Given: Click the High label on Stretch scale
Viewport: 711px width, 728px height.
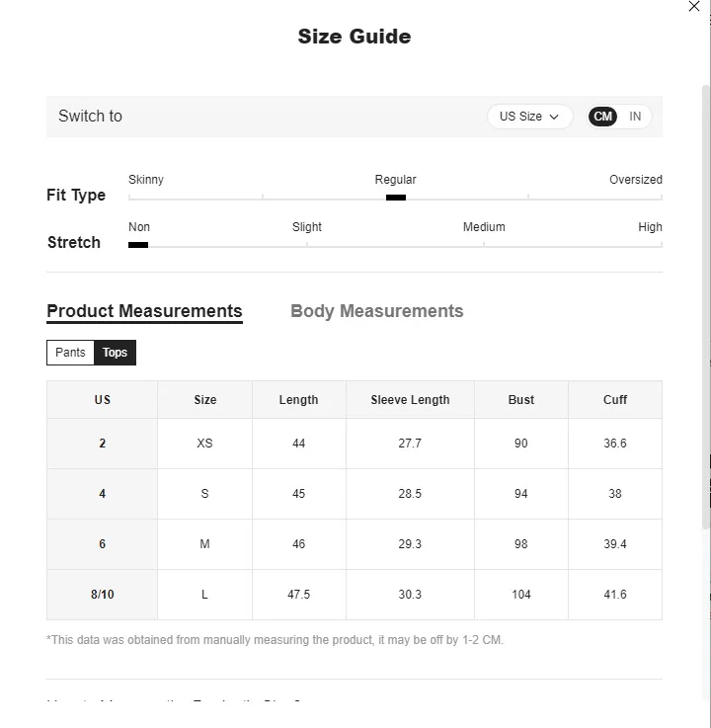Looking at the screenshot, I should coord(650,227).
